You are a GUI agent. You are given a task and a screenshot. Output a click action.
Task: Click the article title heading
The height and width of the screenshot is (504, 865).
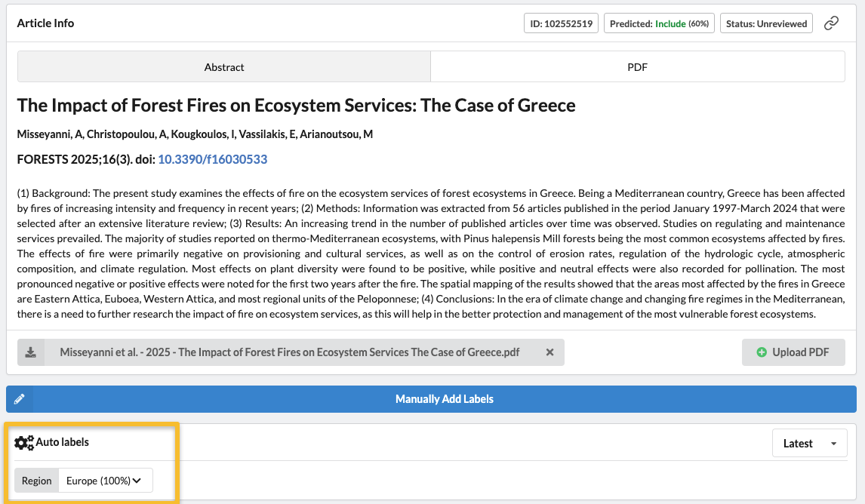point(296,105)
